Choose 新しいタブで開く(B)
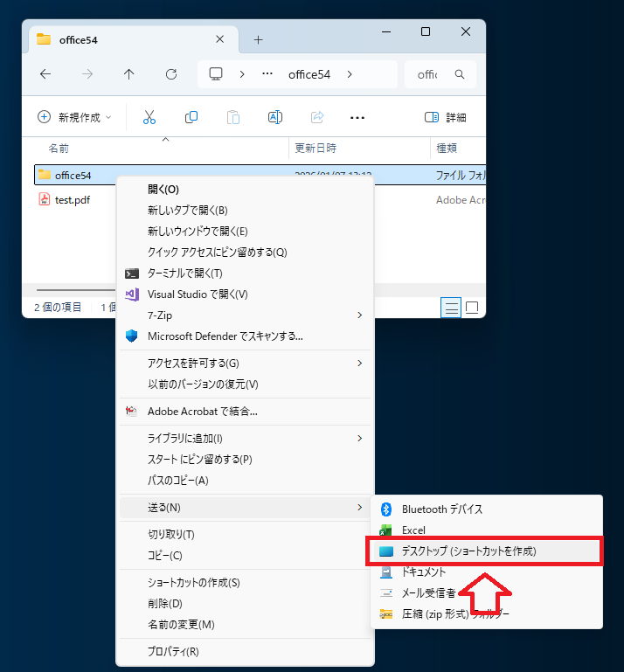 245,210
